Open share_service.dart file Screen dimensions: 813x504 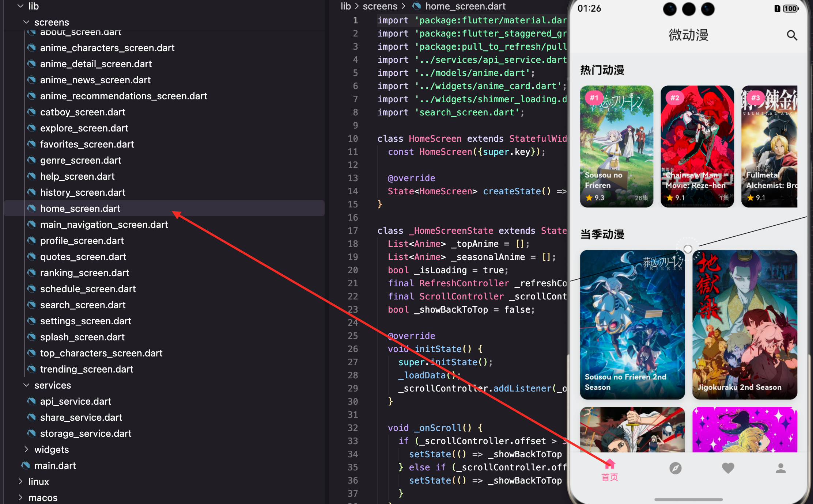point(81,417)
